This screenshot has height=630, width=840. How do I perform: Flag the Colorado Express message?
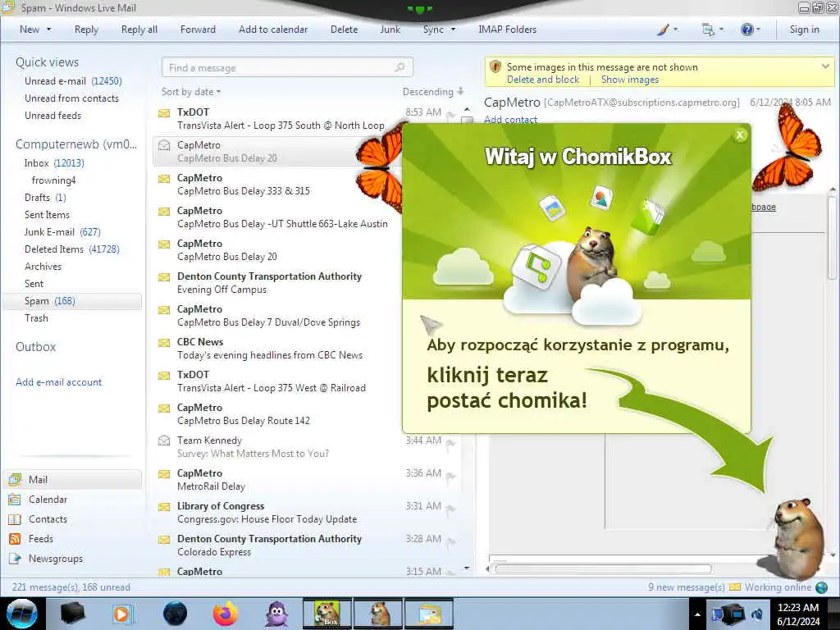tap(450, 542)
